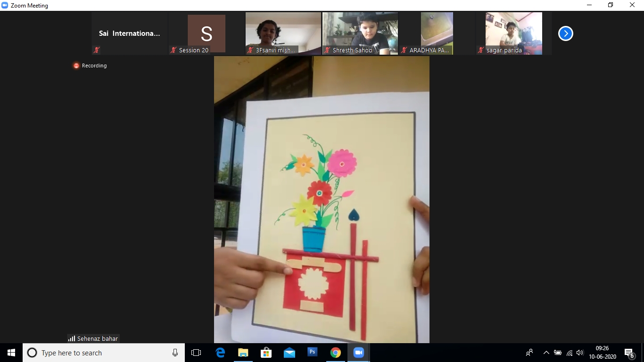Click the muted mic icon on sagar parida
Viewport: 644px width, 362px height.
(x=481, y=50)
